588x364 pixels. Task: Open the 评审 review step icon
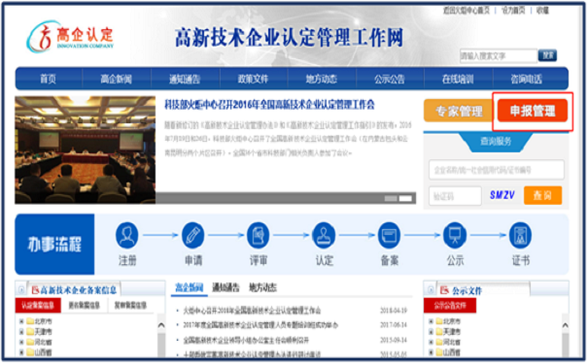pyautogui.click(x=259, y=235)
